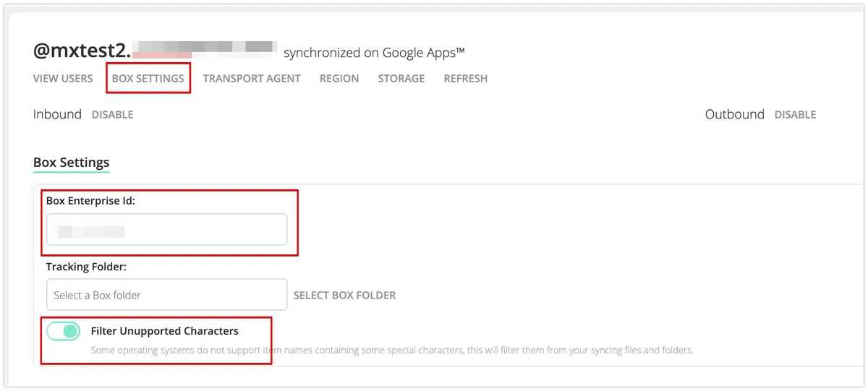This screenshot has width=868, height=391.
Task: Go to the REGION tab
Action: pyautogui.click(x=339, y=78)
